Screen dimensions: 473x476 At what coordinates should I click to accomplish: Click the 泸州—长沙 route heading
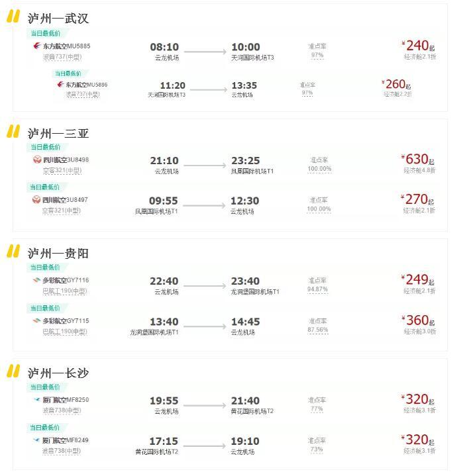pyautogui.click(x=58, y=373)
